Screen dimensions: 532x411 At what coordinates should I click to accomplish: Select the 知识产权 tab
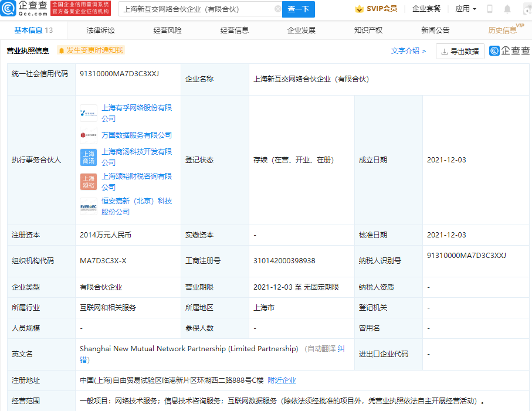(x=368, y=30)
